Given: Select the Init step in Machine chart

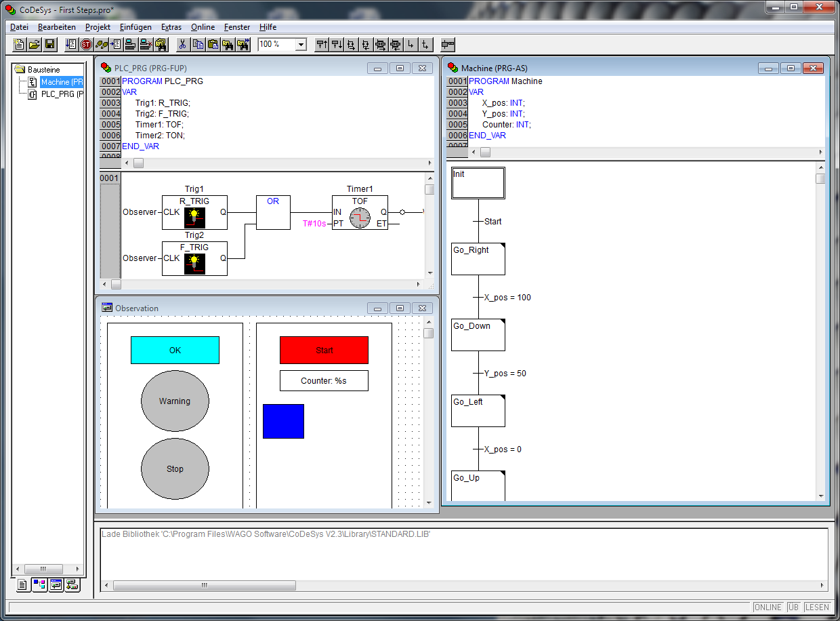Looking at the screenshot, I should point(478,183).
